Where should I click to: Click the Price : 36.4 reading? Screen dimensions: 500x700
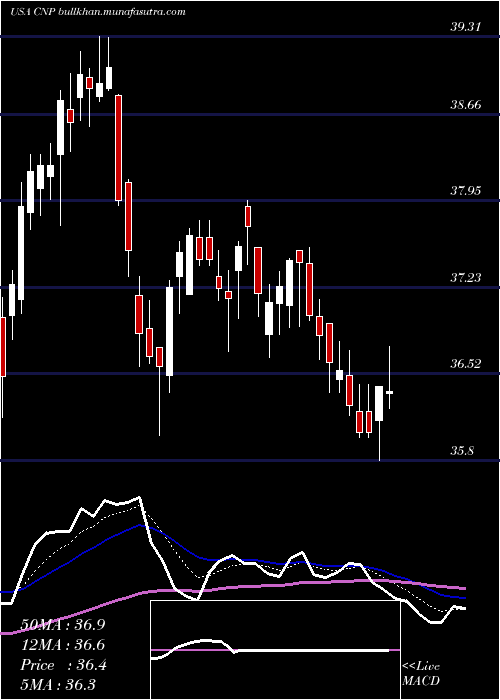click(62, 665)
